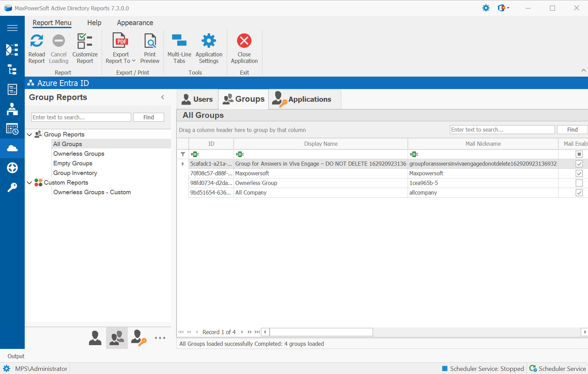This screenshot has width=588, height=374.
Task: Uncheck Mail Enabled for Ownerless Group row
Action: [579, 183]
